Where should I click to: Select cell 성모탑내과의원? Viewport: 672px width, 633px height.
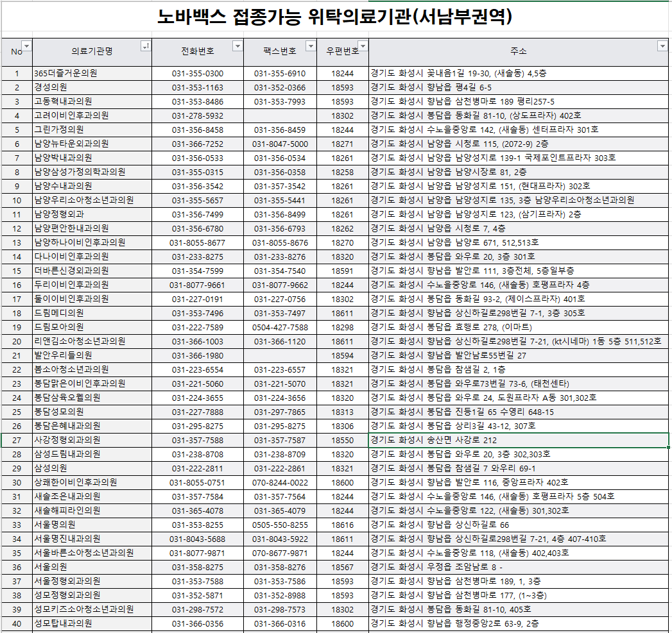(92, 623)
